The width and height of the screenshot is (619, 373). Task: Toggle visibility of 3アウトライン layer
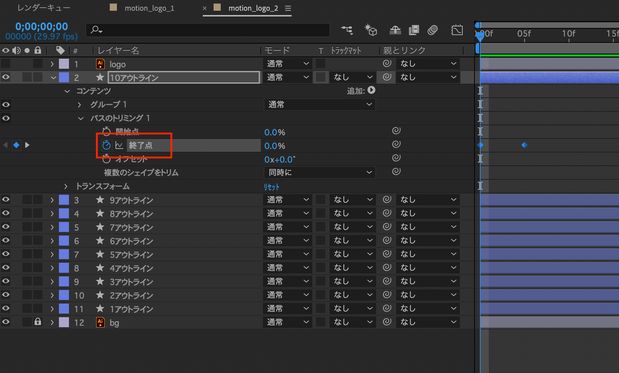pyautogui.click(x=6, y=281)
